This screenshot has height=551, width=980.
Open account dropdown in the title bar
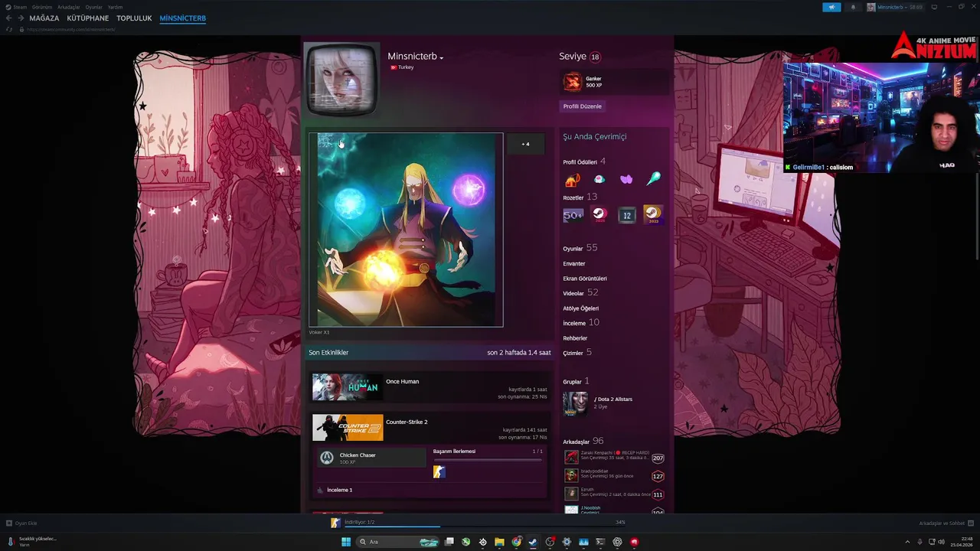pyautogui.click(x=894, y=7)
